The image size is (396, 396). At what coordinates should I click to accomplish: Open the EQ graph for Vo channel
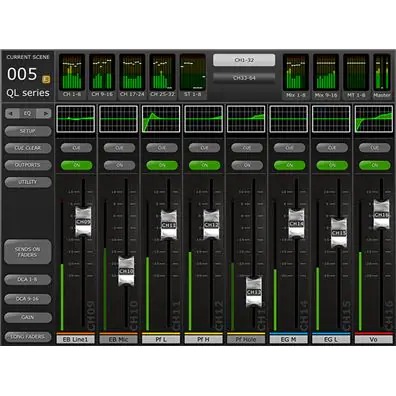[x=374, y=119]
